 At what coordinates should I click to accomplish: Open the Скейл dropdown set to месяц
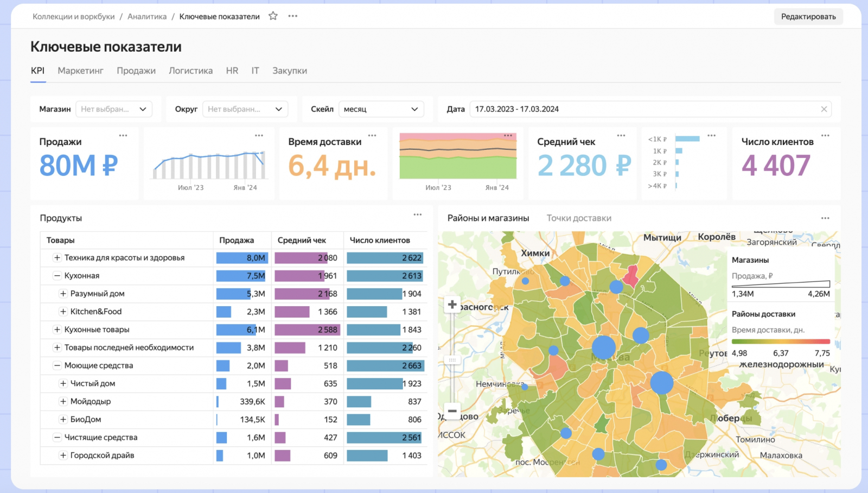point(381,109)
